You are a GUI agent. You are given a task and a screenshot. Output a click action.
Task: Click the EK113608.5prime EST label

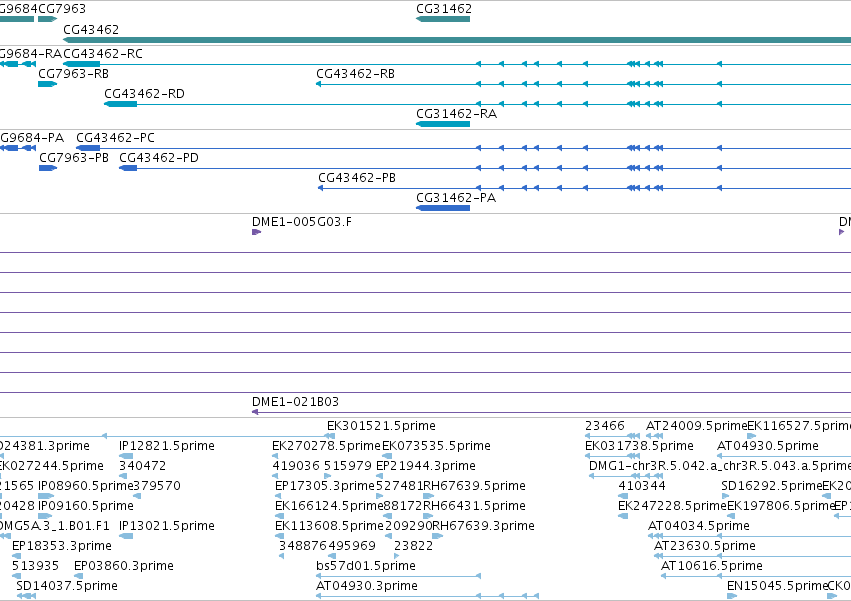pos(329,526)
